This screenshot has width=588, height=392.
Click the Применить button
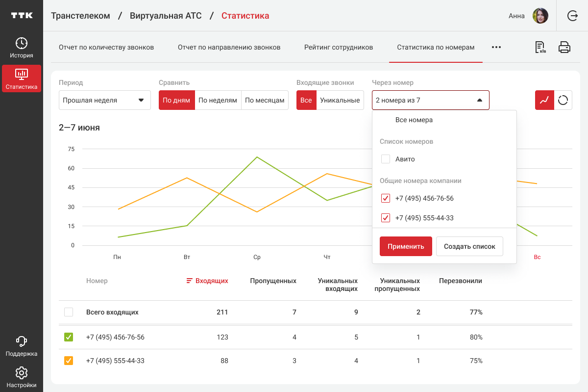[x=406, y=246]
